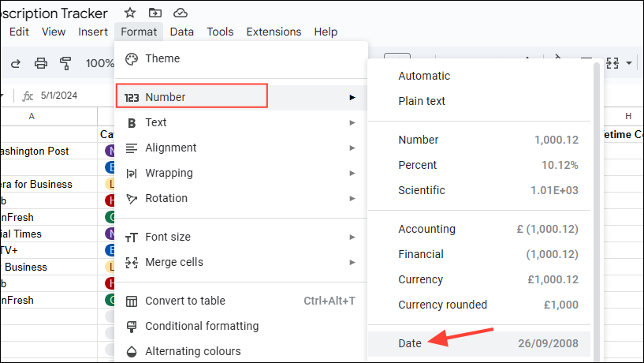
Task: Select Percent 10.12% format
Action: (x=479, y=165)
